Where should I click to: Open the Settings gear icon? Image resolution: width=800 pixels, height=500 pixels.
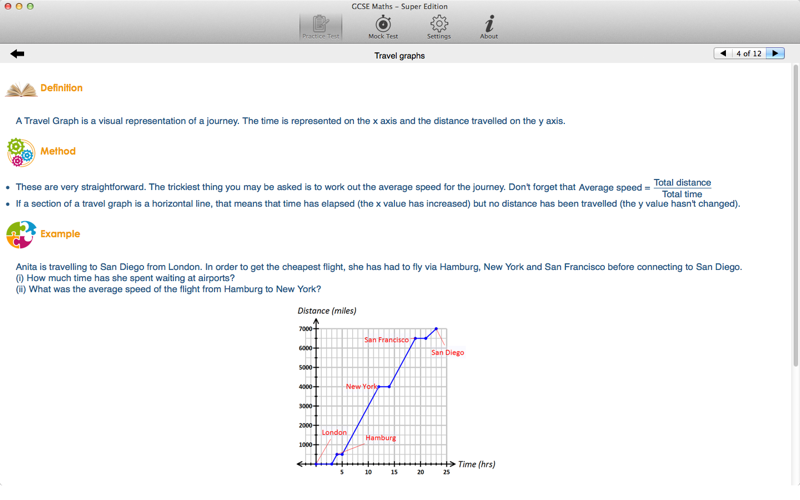tap(439, 27)
